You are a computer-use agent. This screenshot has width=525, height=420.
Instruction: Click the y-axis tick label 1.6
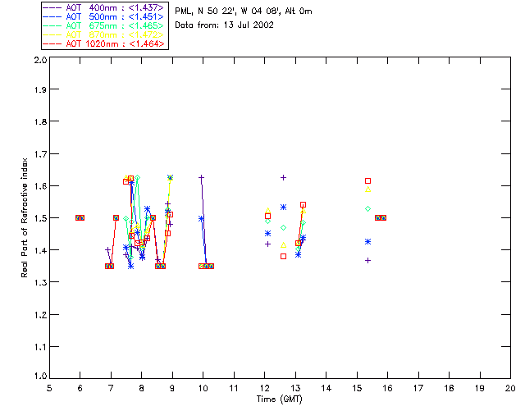tap(40, 186)
